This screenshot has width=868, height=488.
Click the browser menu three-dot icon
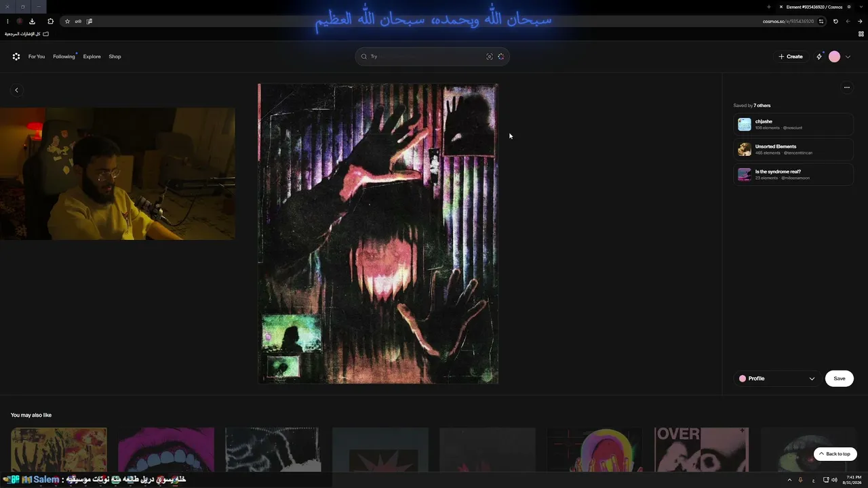point(7,21)
